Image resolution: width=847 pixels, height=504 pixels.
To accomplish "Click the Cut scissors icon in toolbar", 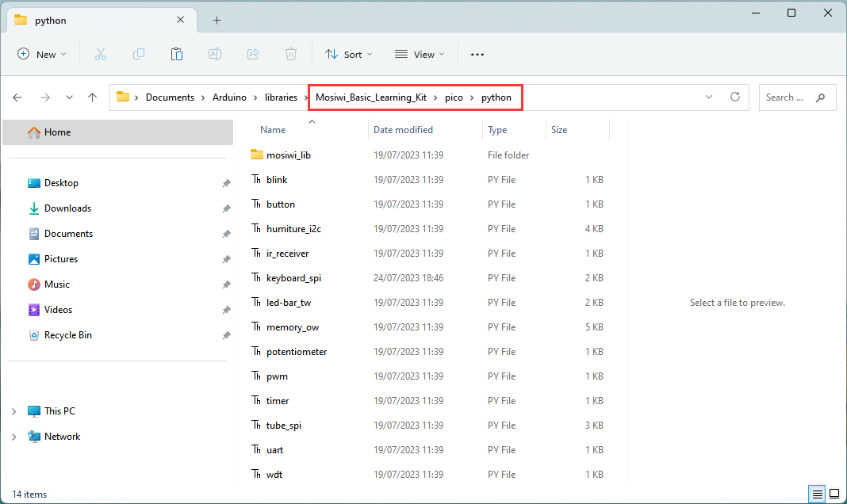I will (x=101, y=54).
